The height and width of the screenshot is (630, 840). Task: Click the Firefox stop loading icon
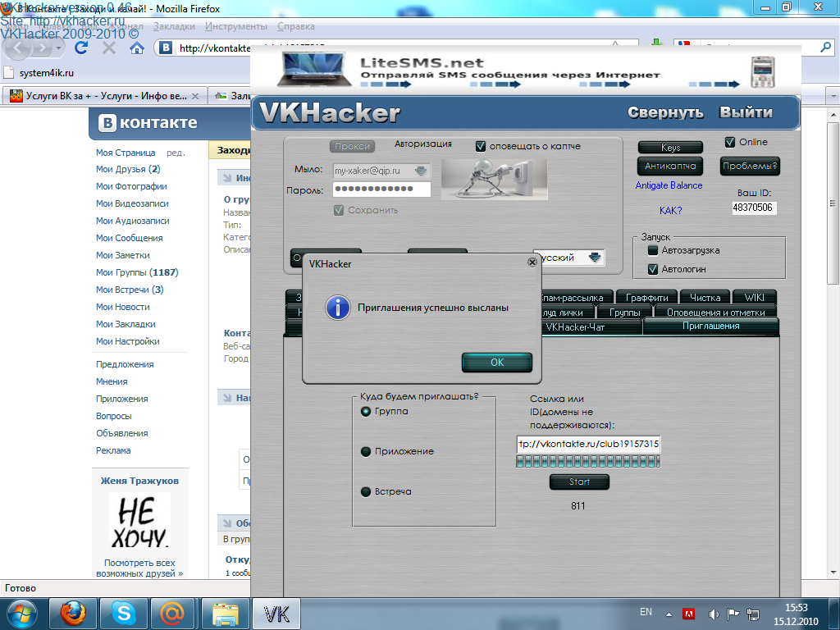tap(109, 48)
